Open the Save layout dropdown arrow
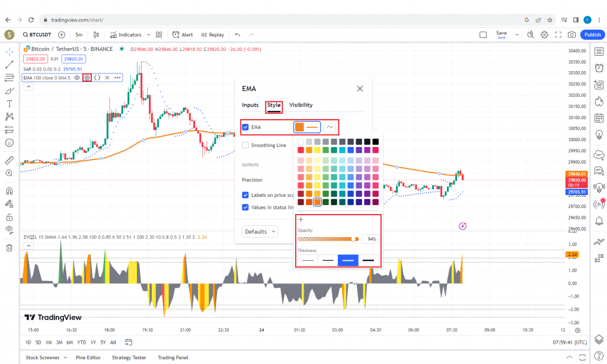 (517, 35)
